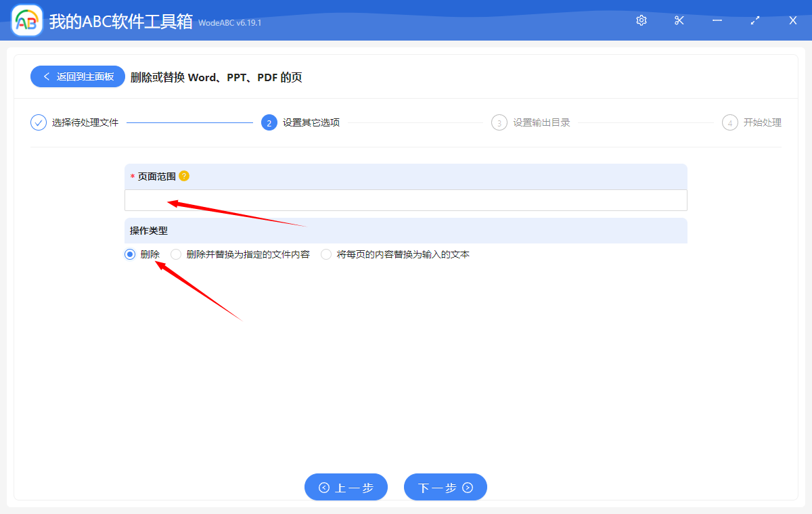Click the back chevron in 返回到主面板 button

(45, 76)
